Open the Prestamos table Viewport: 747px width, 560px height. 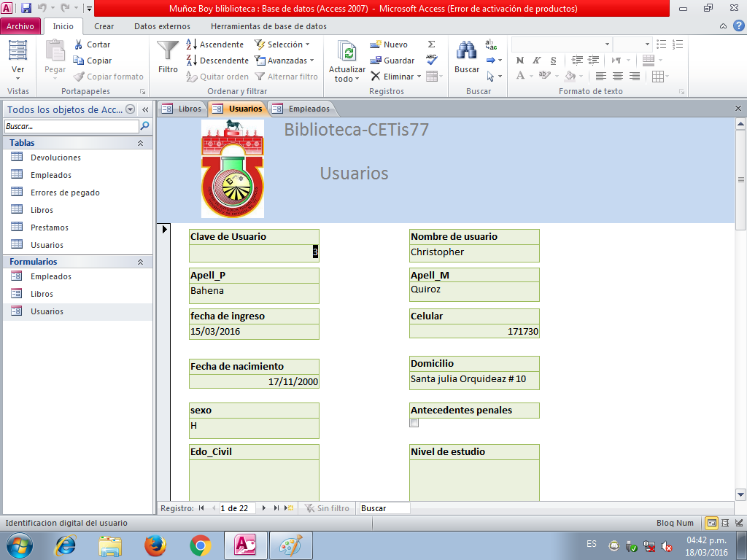(50, 227)
